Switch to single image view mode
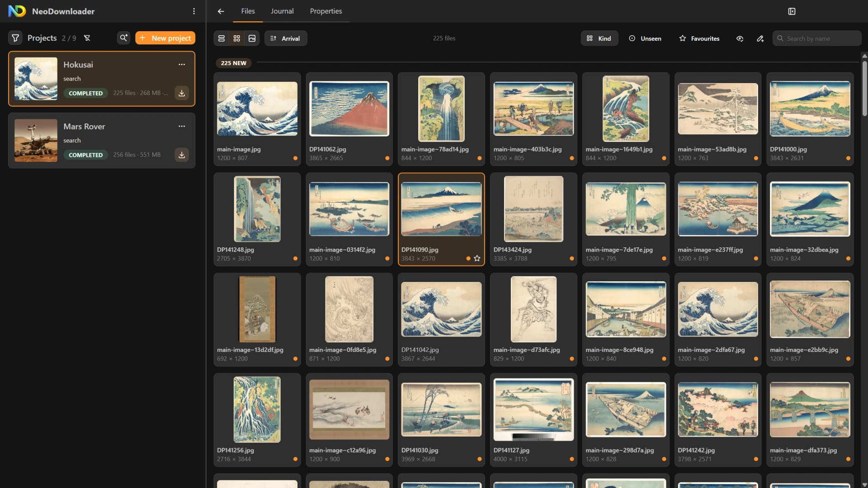 pyautogui.click(x=252, y=38)
